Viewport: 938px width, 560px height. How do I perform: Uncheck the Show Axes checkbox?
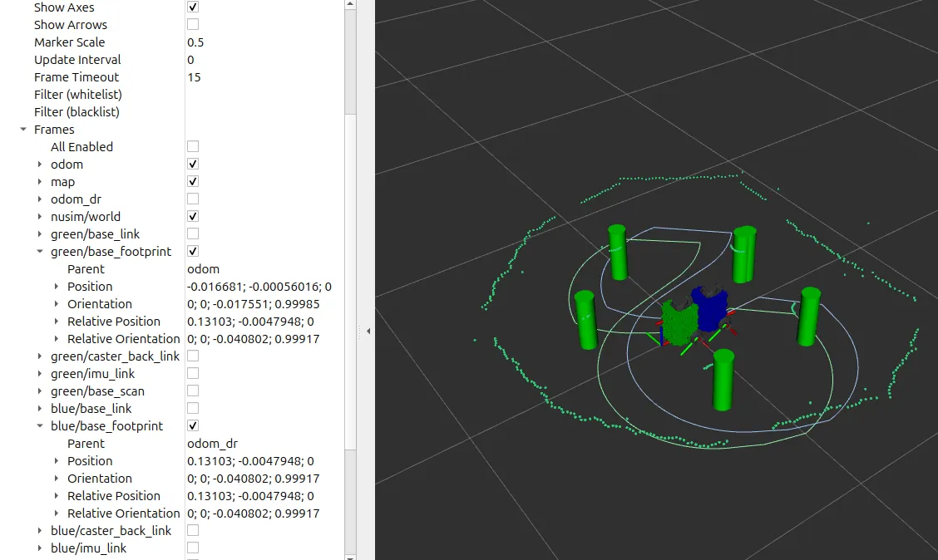pyautogui.click(x=193, y=7)
